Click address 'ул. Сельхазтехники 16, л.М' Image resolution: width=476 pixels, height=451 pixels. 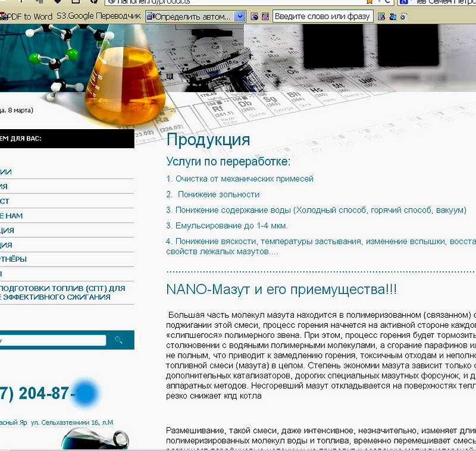72,422
